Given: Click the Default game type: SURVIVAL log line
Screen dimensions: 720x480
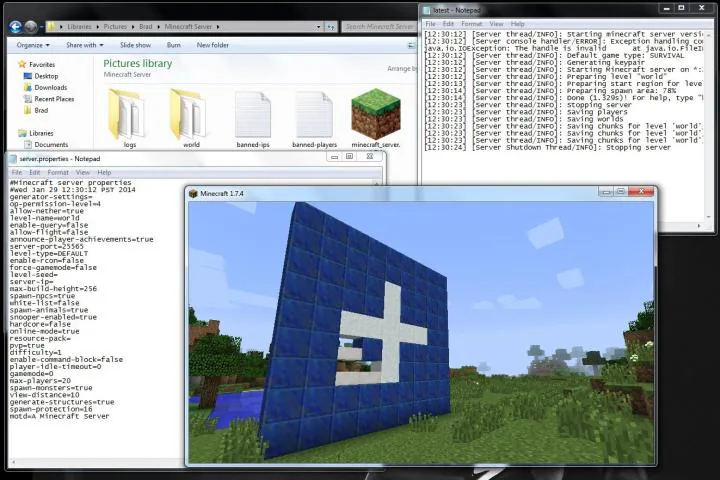Looking at the screenshot, I should point(554,56).
